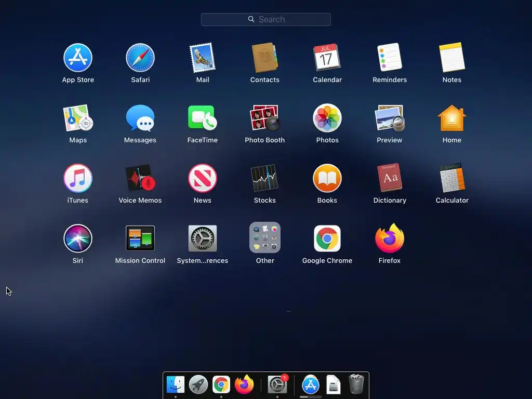This screenshot has width=532, height=399.
Task: Launch Safari browser
Action: tap(140, 58)
